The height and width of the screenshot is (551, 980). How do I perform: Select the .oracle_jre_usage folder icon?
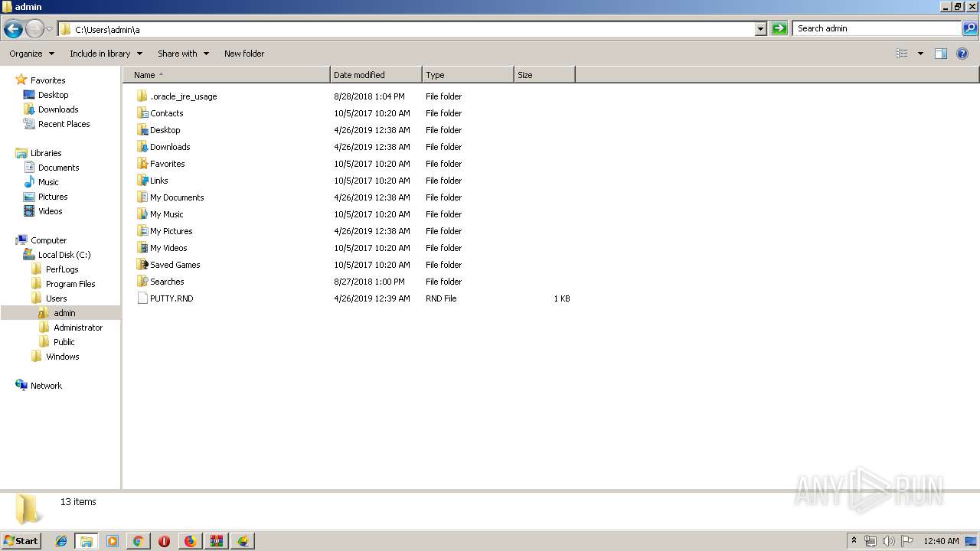[x=142, y=96]
